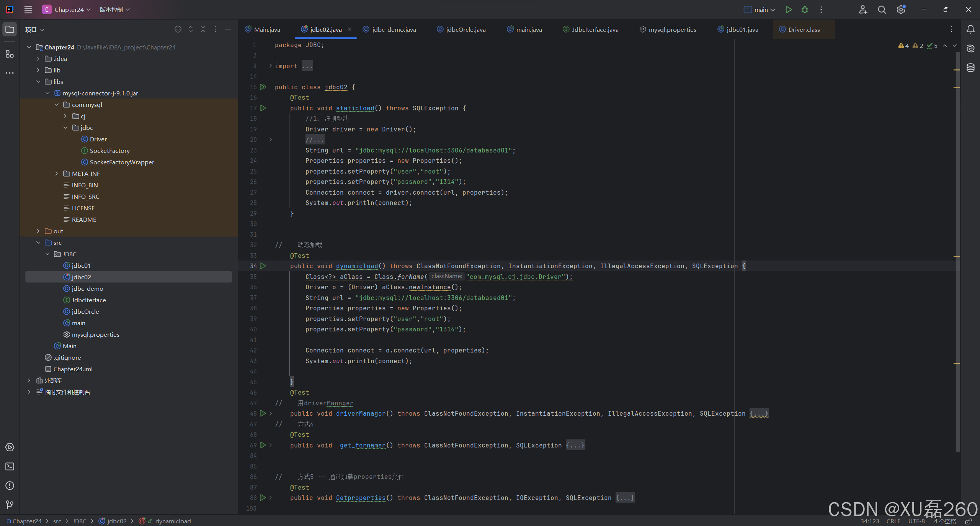Open the Problems tool window

(10, 485)
